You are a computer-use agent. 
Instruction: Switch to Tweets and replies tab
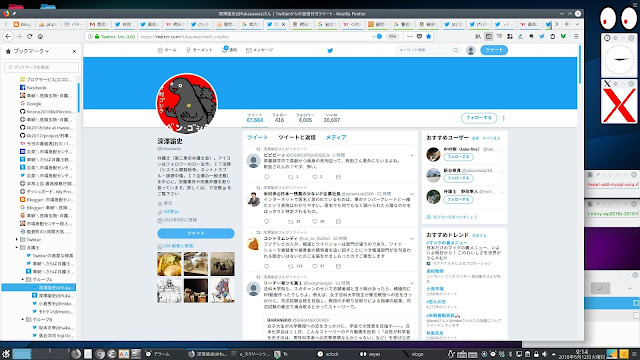tap(297, 138)
